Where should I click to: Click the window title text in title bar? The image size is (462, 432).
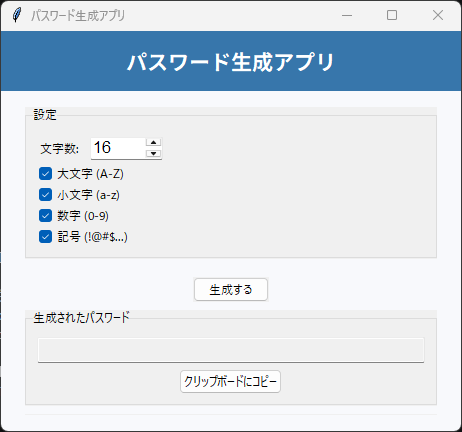click(78, 16)
